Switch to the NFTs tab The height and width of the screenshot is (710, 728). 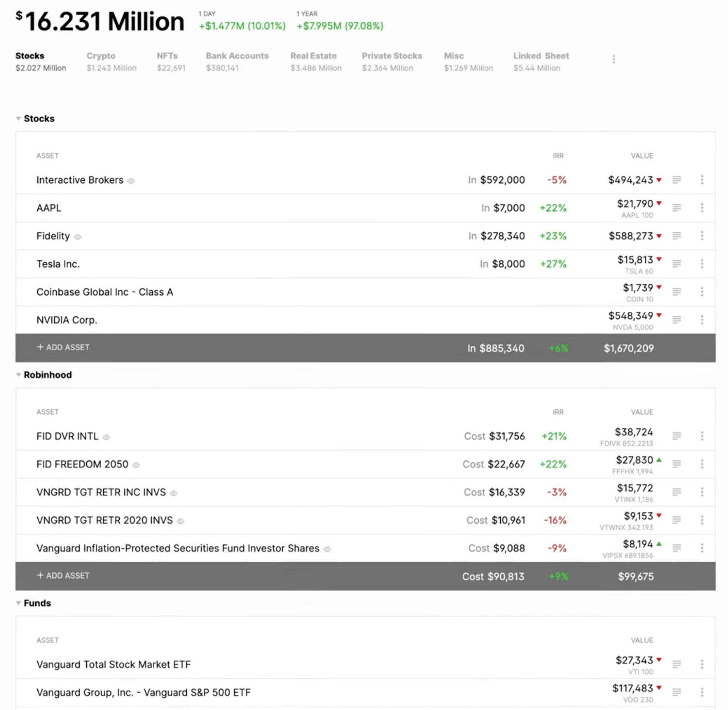[171, 61]
